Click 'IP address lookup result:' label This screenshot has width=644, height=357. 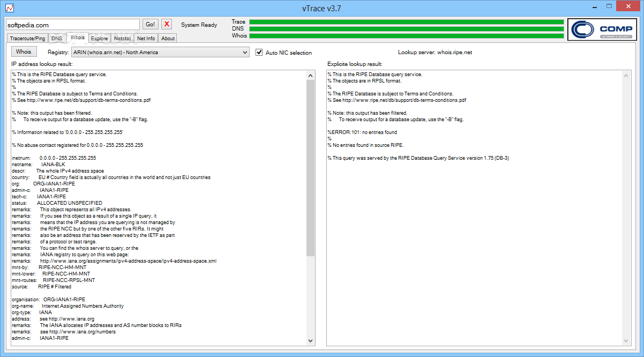42,64
